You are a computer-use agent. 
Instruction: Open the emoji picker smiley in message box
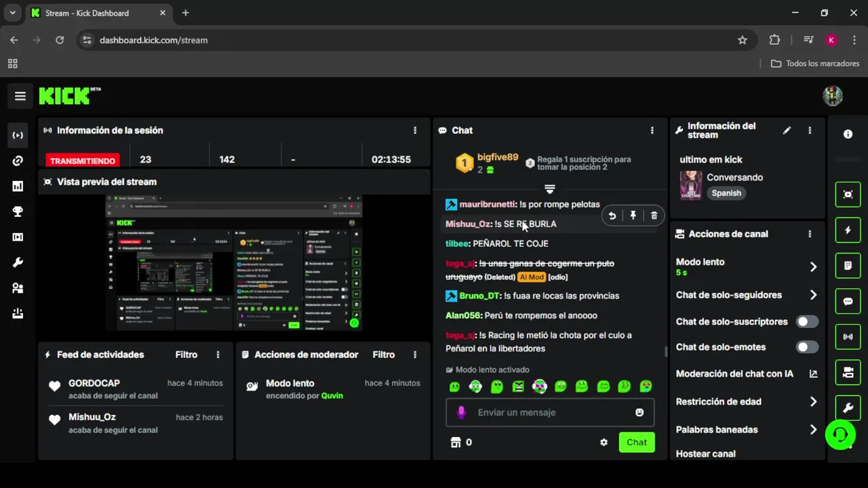coord(639,412)
